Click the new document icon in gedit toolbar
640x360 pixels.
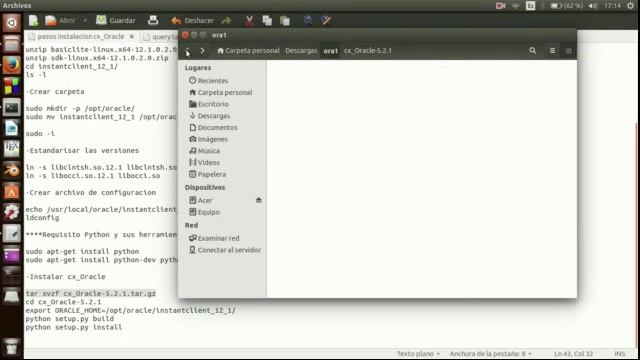pyautogui.click(x=33, y=20)
